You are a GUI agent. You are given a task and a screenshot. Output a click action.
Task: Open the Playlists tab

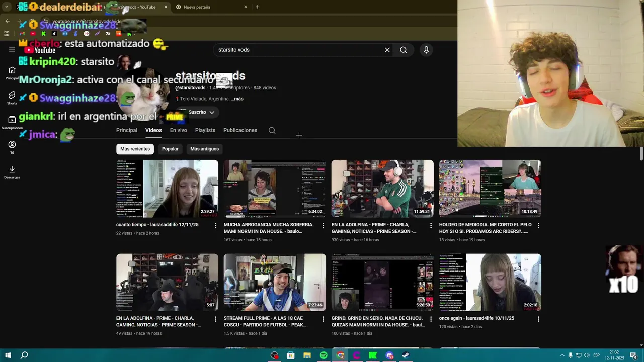click(x=205, y=130)
